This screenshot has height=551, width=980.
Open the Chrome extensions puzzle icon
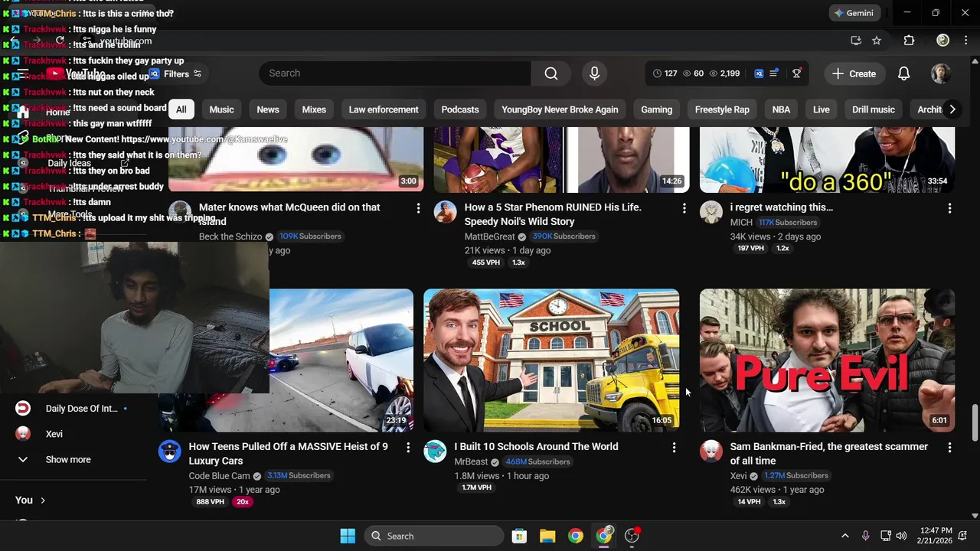click(909, 41)
